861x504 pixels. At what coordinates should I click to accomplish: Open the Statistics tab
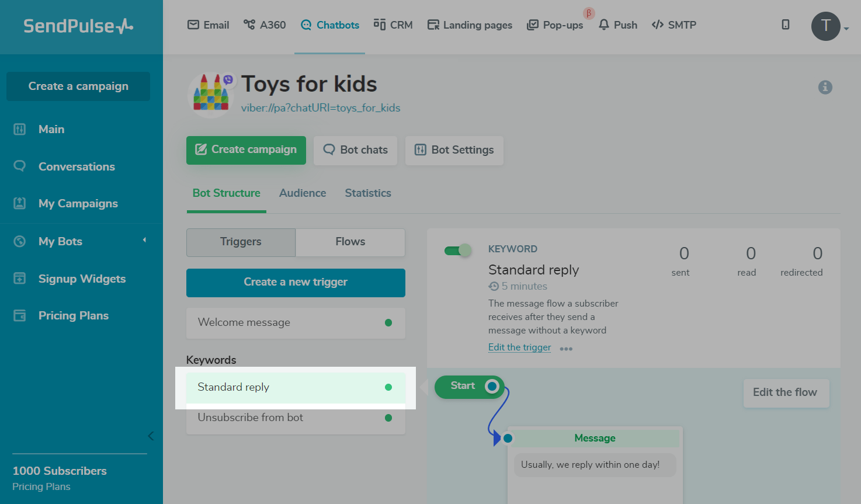367,193
